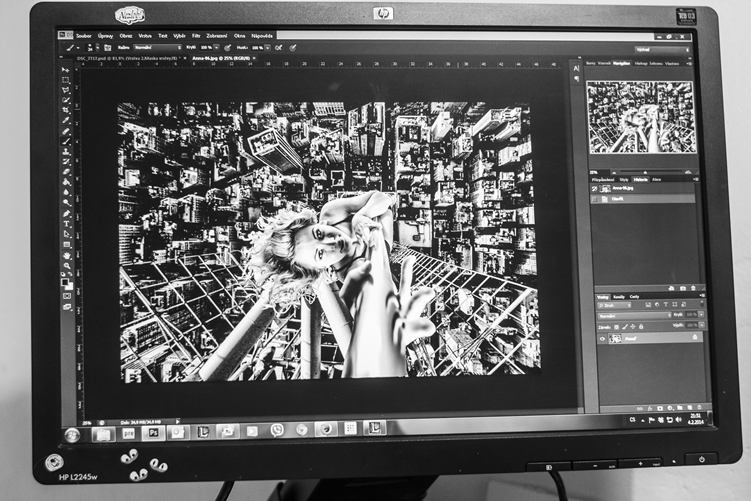Select the Paint Bucket tool
751x501 pixels.
point(67,182)
